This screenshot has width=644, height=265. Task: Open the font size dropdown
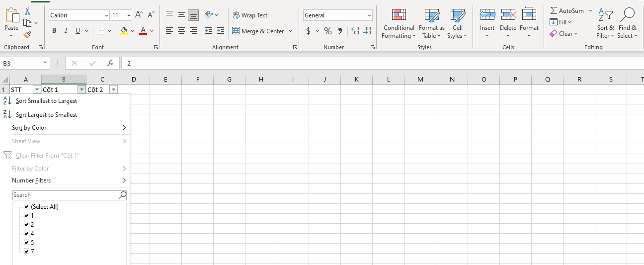(129, 15)
